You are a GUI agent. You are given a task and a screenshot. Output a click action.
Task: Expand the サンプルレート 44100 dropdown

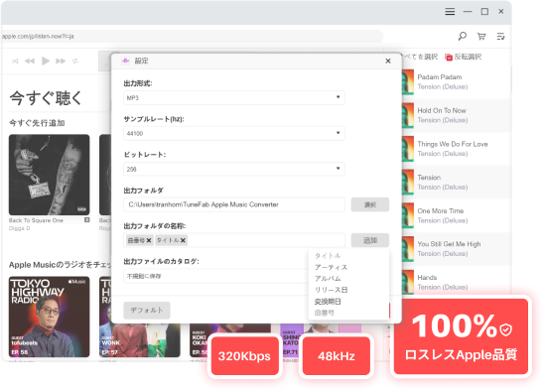pyautogui.click(x=234, y=133)
